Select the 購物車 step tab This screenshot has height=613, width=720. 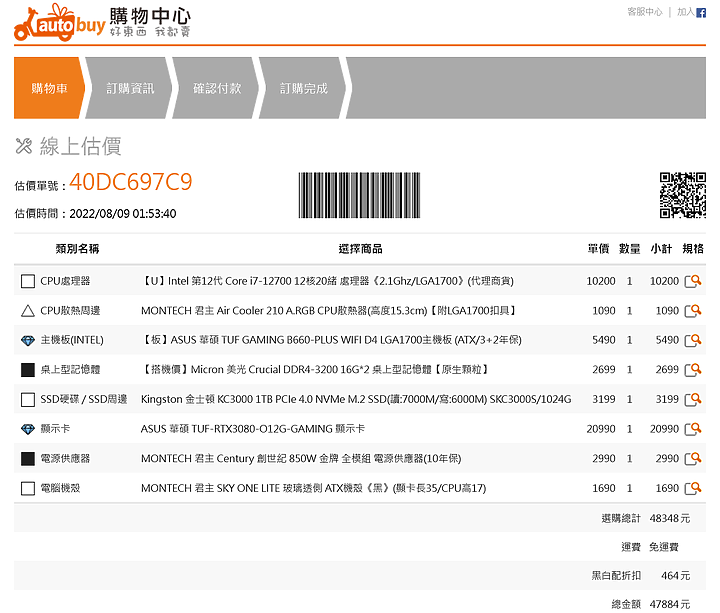pyautogui.click(x=50, y=88)
